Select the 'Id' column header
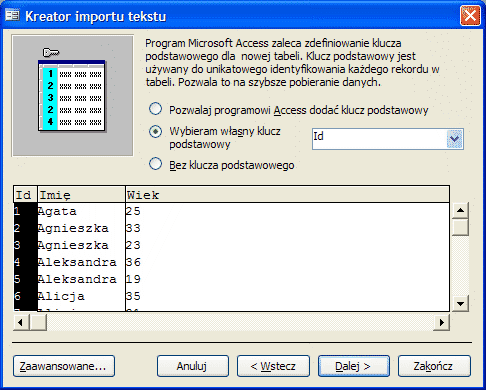The height and width of the screenshot is (390, 486). 25,195
